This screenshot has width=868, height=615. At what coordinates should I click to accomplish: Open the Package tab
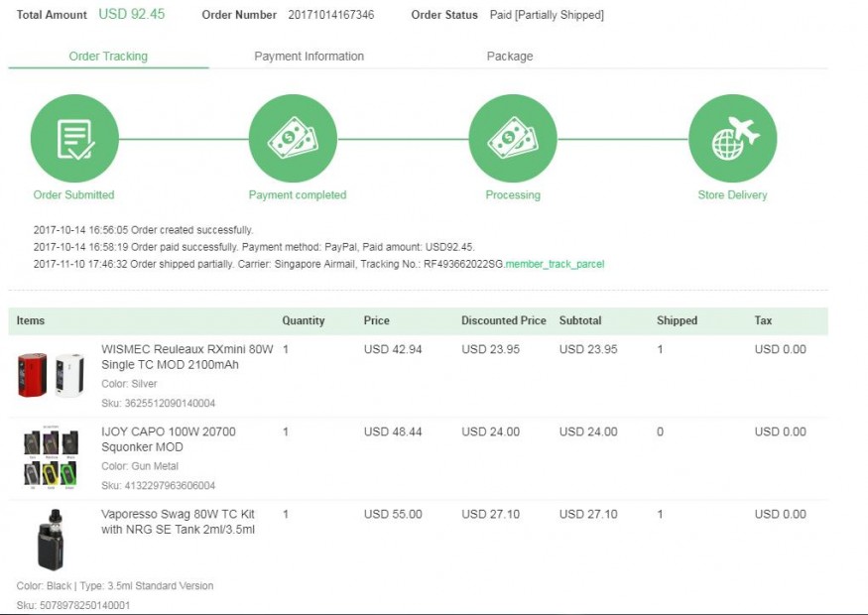tap(510, 57)
